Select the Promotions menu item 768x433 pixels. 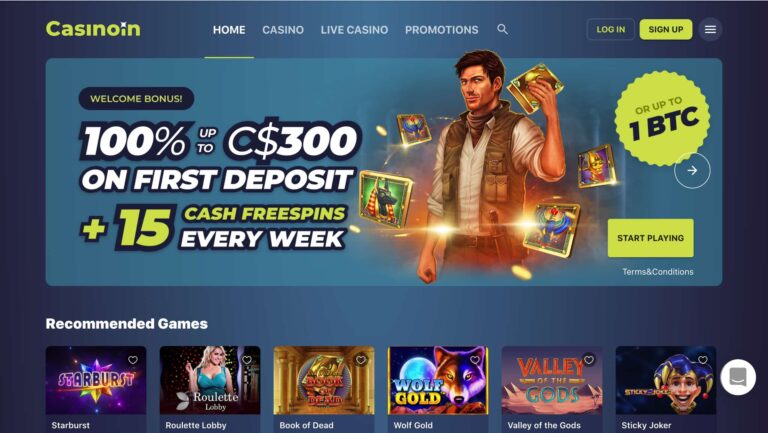click(x=442, y=30)
